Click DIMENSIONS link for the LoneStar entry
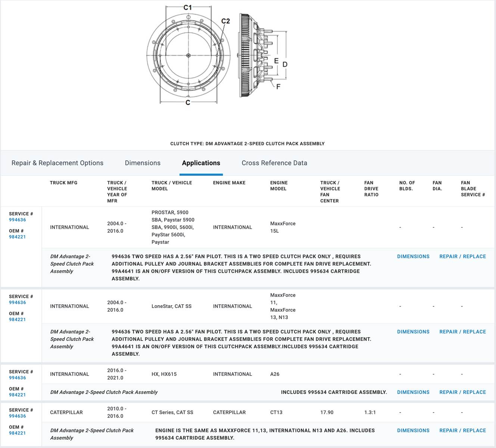The image size is (496, 448). tap(413, 332)
